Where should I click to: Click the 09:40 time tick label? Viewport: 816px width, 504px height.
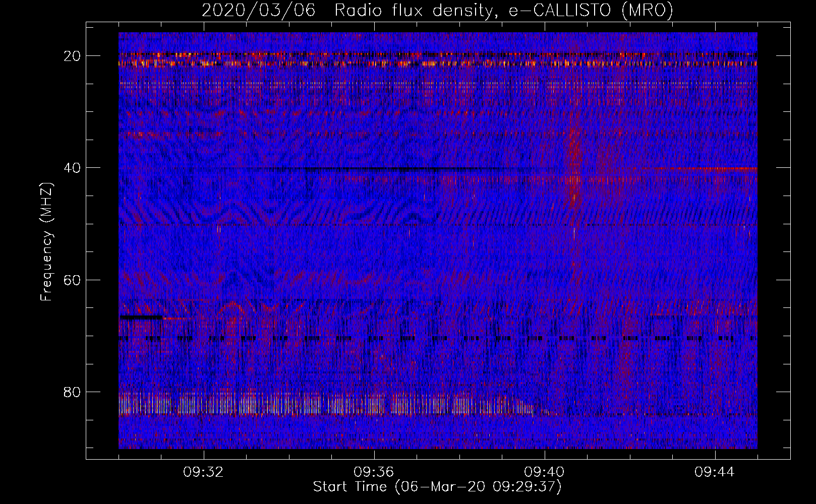tap(544, 472)
